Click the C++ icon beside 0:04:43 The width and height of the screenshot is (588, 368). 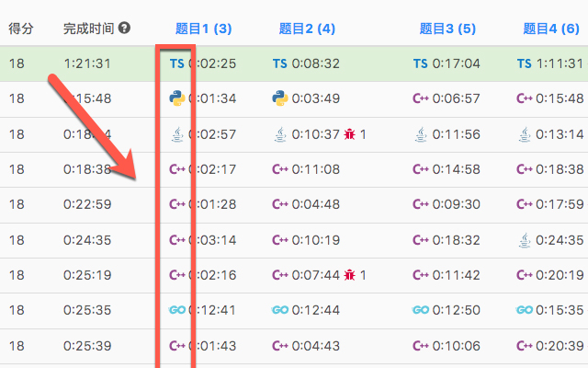coord(280,346)
